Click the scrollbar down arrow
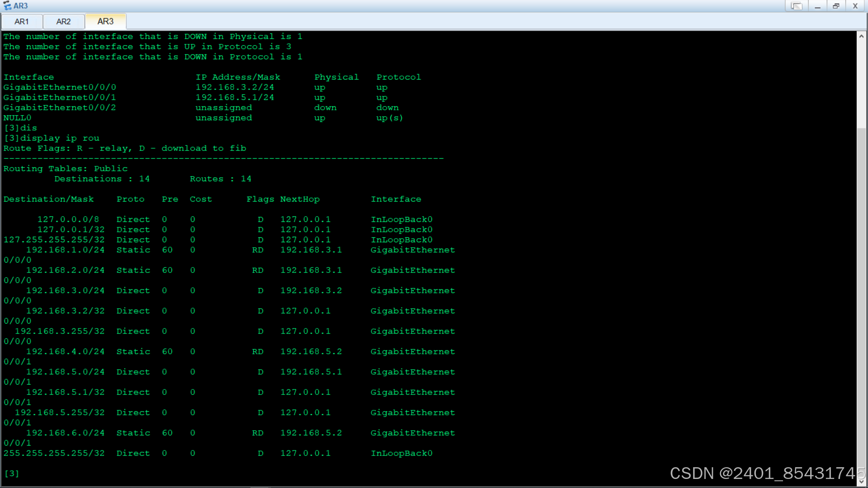Viewport: 868px width, 488px height. [861, 482]
